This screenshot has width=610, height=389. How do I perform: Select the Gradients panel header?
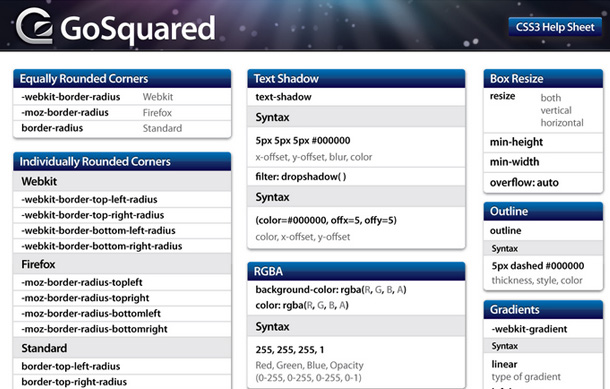(543, 310)
